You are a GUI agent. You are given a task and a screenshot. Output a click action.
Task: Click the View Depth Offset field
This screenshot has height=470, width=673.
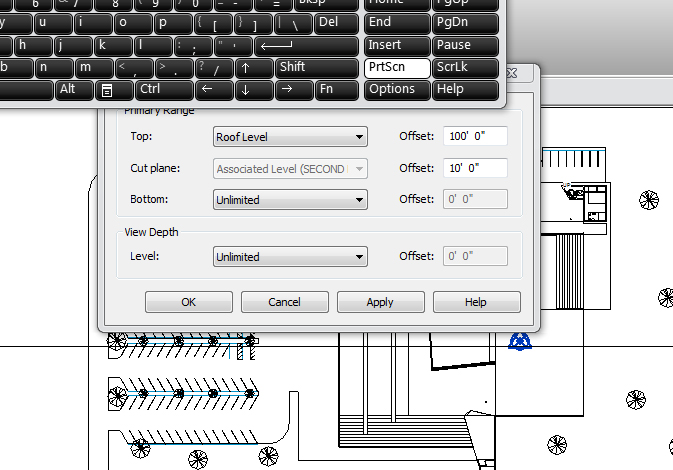(x=475, y=256)
